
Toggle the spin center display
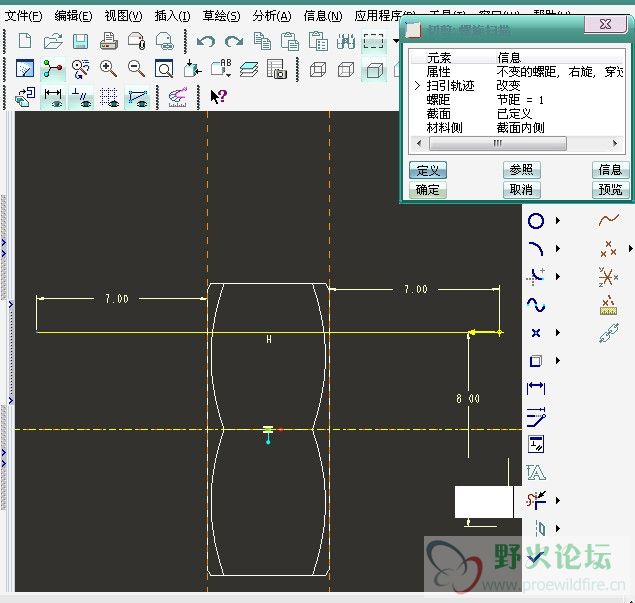[53, 69]
